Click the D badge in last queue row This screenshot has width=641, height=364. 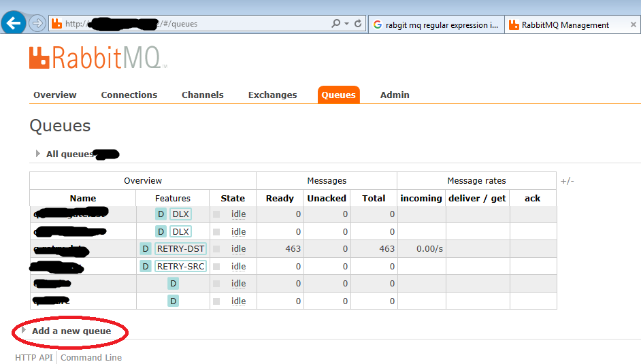click(173, 301)
